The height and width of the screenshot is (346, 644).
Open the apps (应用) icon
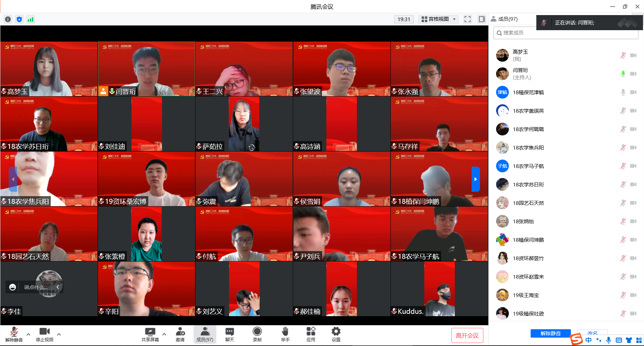311,335
